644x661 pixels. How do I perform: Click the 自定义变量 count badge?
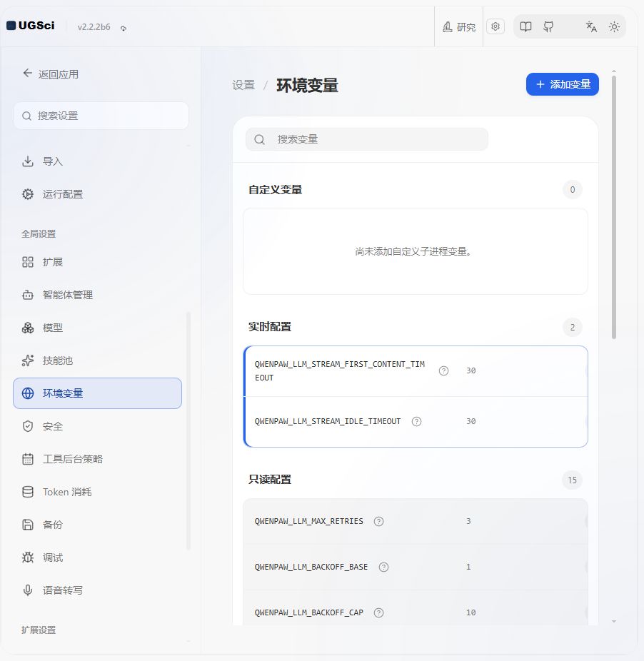[x=573, y=190]
